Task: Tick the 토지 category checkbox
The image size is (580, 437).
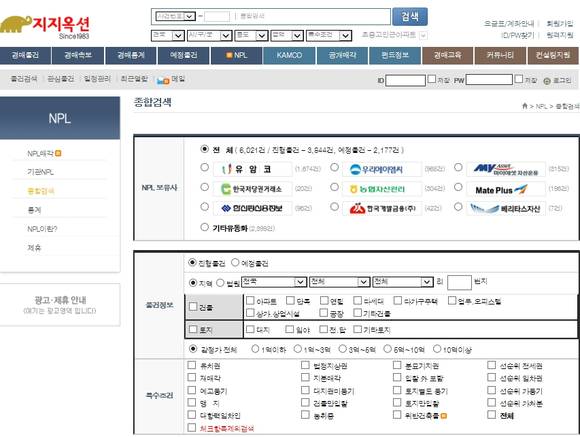Action: (193, 329)
